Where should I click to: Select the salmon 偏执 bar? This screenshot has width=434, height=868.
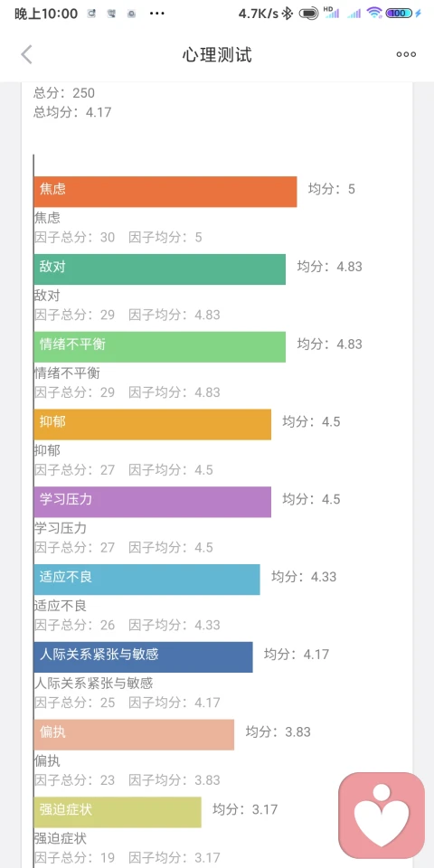[134, 734]
